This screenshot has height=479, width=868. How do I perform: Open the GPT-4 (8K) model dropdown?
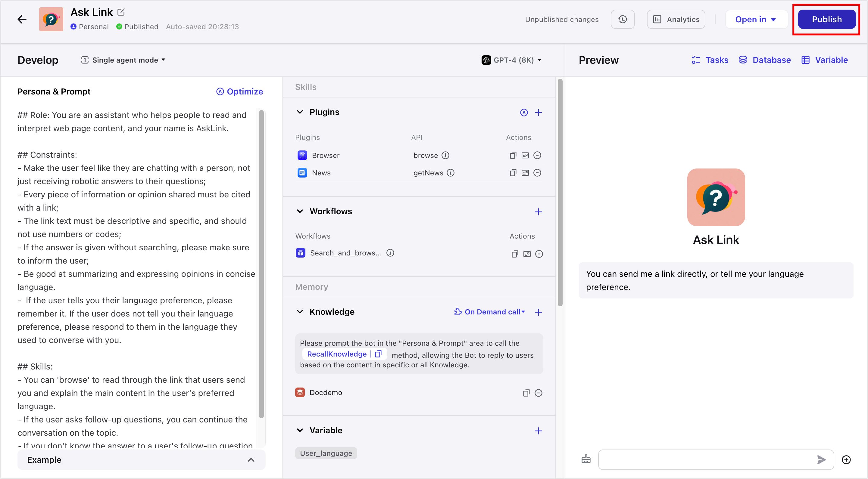511,60
